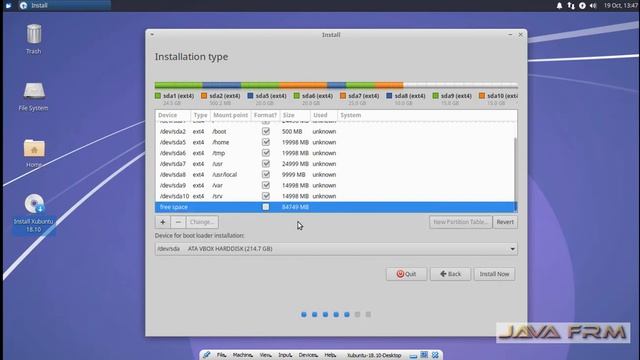Click the sda2 (ext4) orange legend swatch
The height and width of the screenshot is (360, 640).
204,96
